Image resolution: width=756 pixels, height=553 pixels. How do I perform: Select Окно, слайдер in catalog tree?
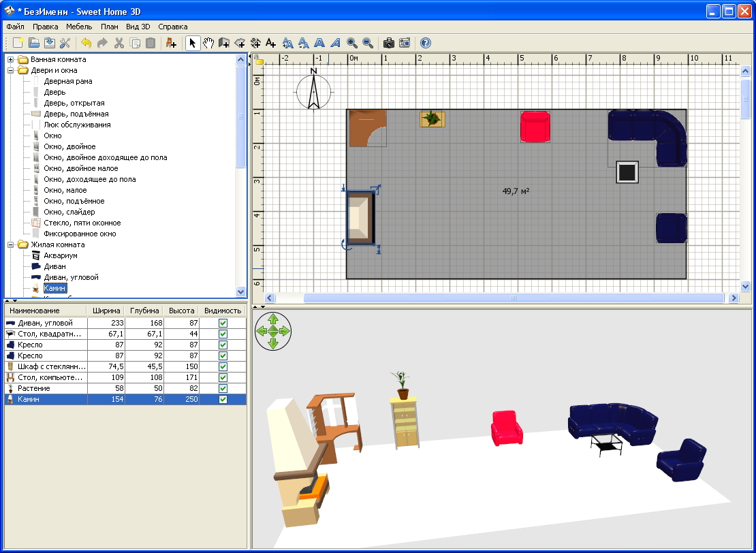point(69,212)
